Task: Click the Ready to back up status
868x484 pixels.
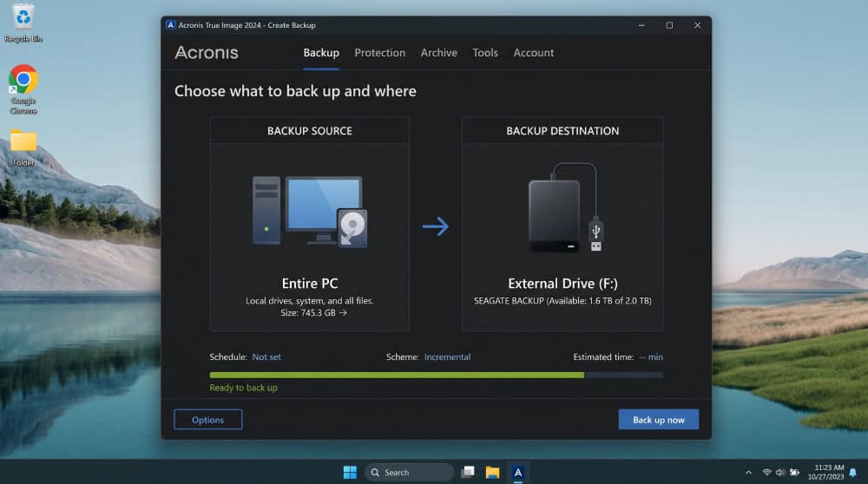Action: click(244, 388)
